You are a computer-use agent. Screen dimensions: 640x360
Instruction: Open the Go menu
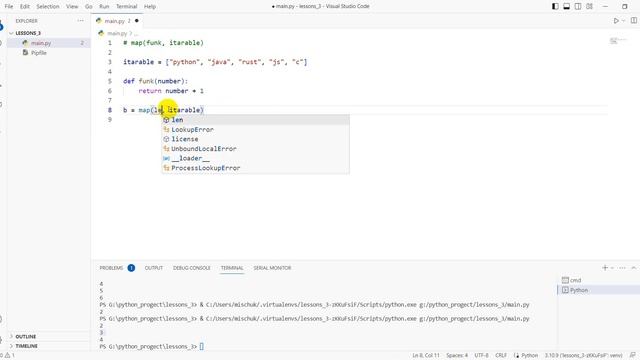tap(89, 6)
